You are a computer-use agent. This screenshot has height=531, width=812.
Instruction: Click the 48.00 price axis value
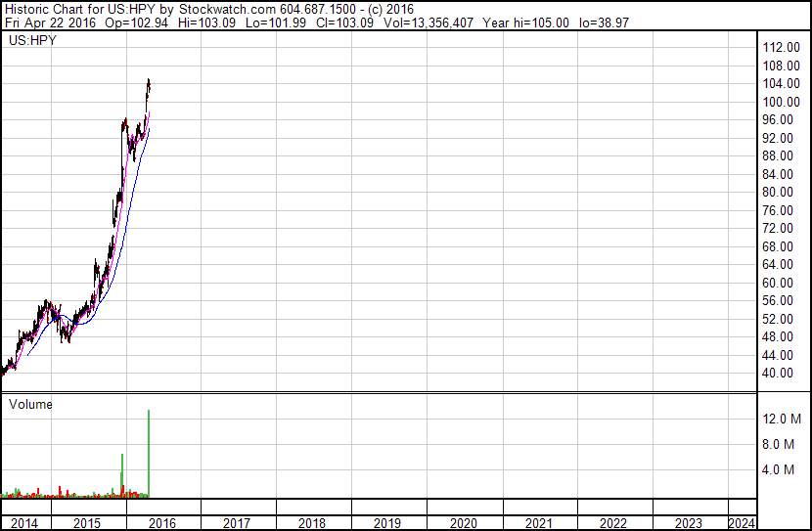coord(778,337)
